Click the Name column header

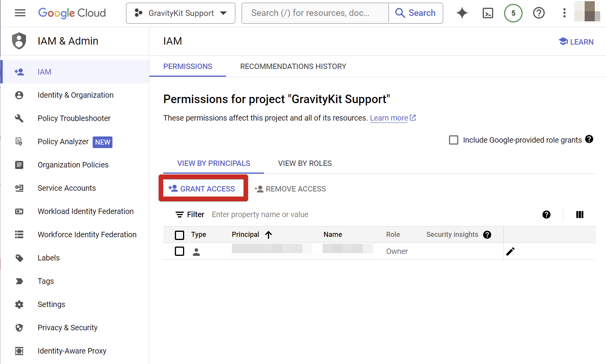click(x=333, y=235)
